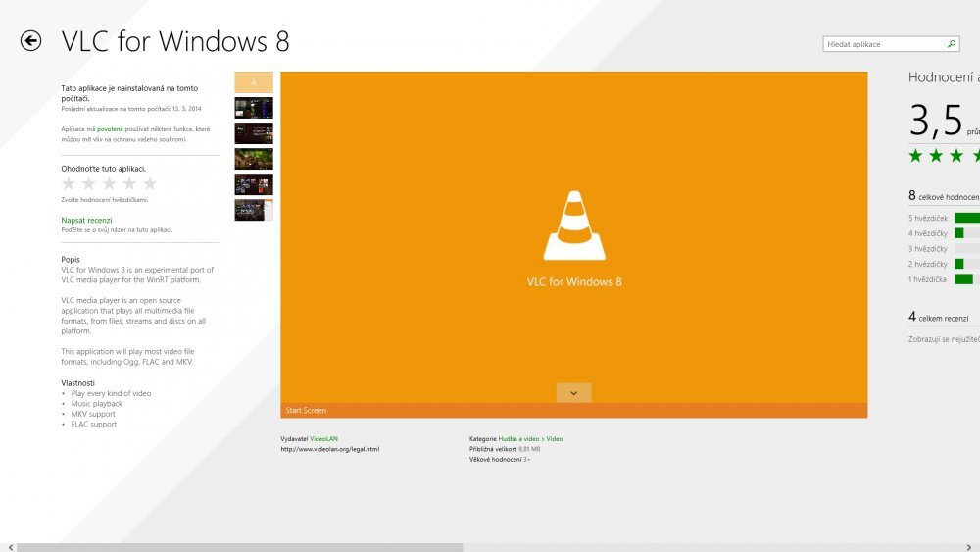
Task: Click the '4 celkem recenzí' text
Action: pos(938,317)
